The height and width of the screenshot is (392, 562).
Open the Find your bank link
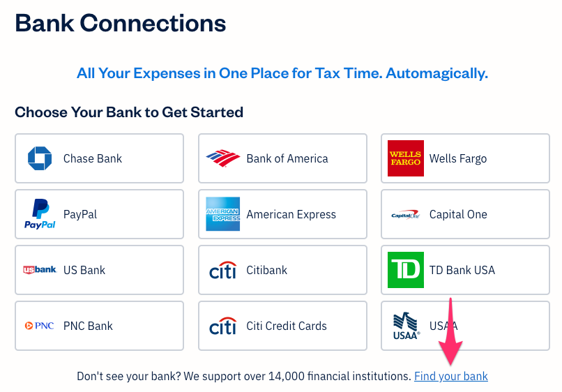450,376
